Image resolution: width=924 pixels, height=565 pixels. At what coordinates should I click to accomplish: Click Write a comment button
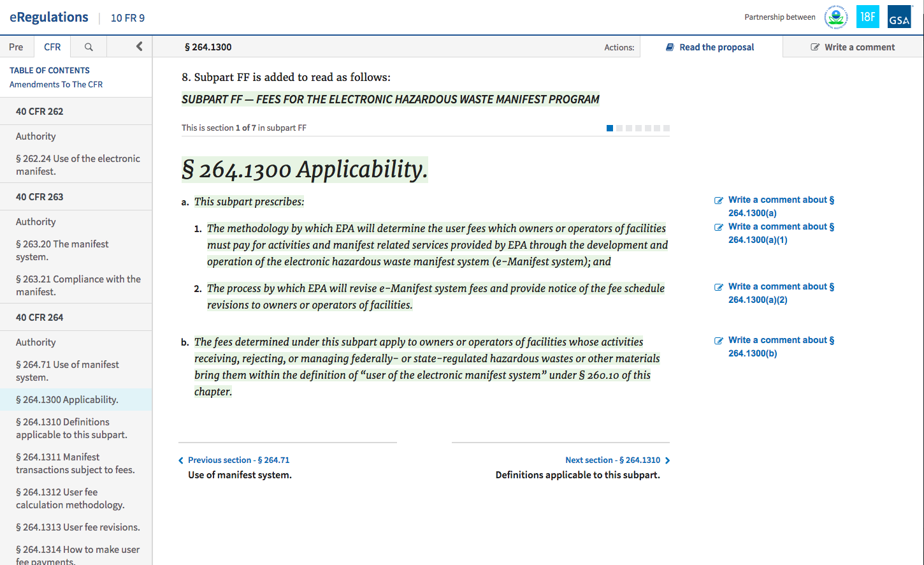(x=853, y=47)
